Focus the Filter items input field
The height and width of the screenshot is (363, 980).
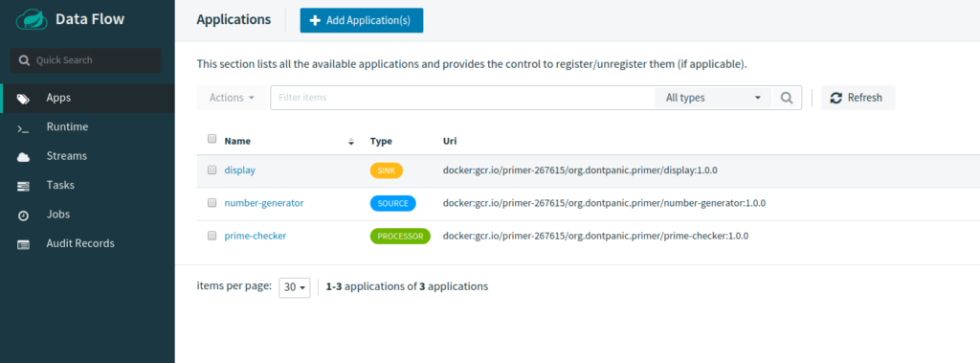pos(462,98)
